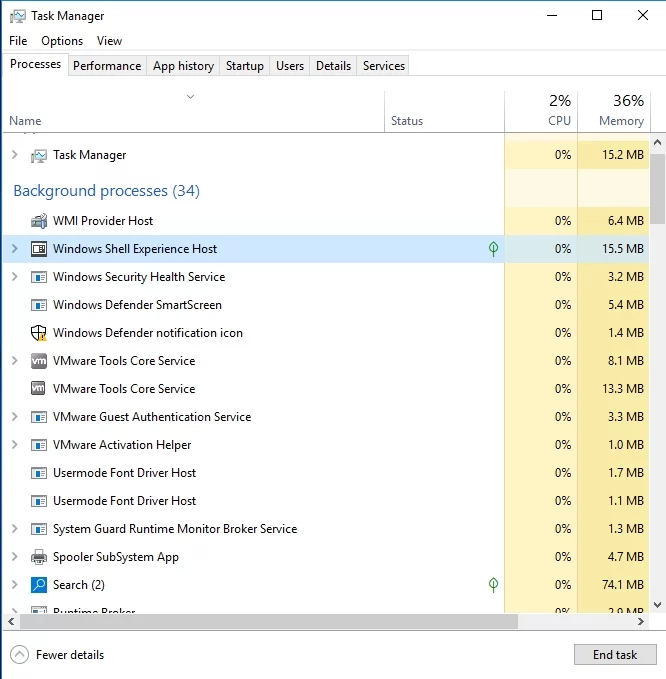This screenshot has width=666, height=679.
Task: Click the Windows Defender notification shield icon
Action: pos(39,333)
